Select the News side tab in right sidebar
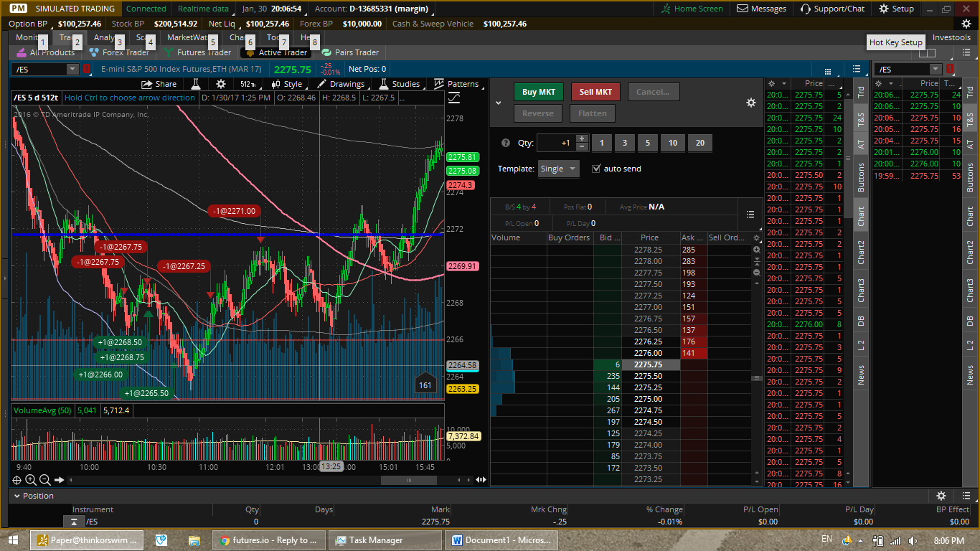The height and width of the screenshot is (551, 980). [970, 374]
